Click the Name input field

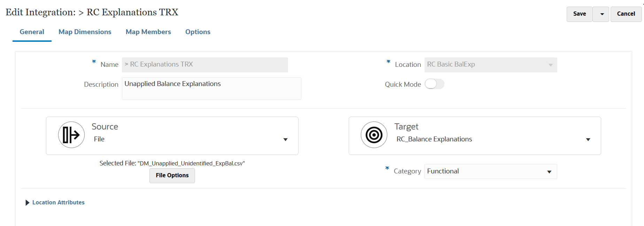205,65
